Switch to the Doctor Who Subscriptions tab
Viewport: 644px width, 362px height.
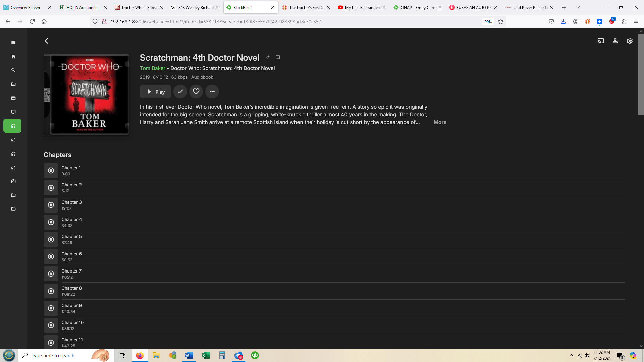click(139, 7)
